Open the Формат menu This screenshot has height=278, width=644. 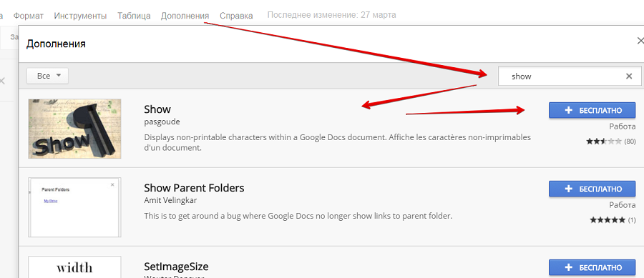[28, 16]
